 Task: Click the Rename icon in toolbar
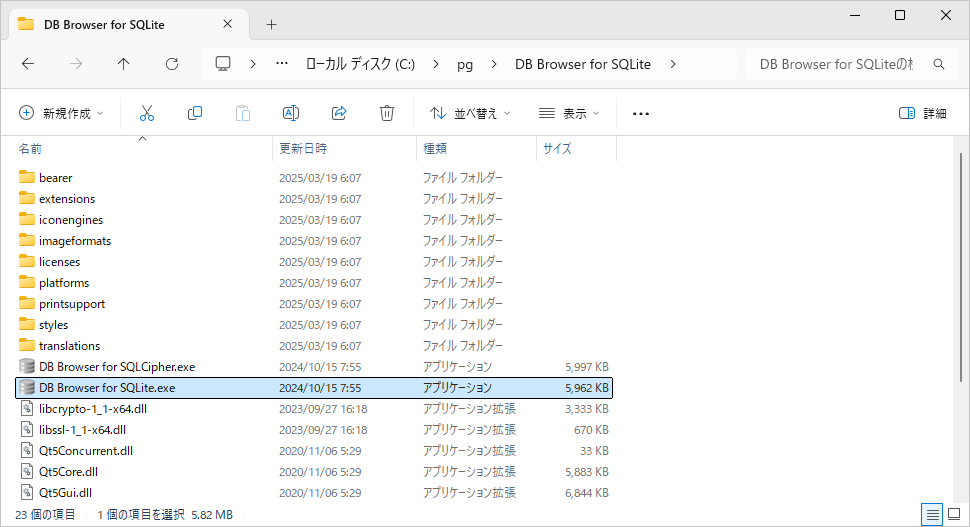tap(291, 113)
